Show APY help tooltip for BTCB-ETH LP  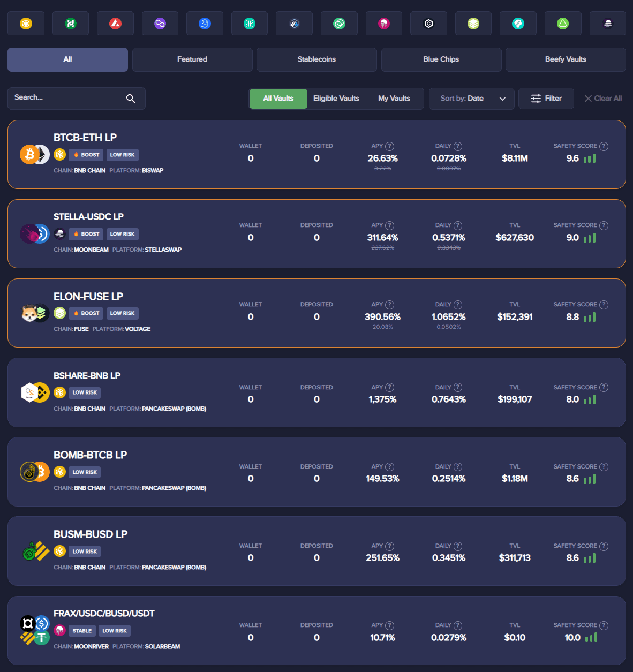pos(390,146)
